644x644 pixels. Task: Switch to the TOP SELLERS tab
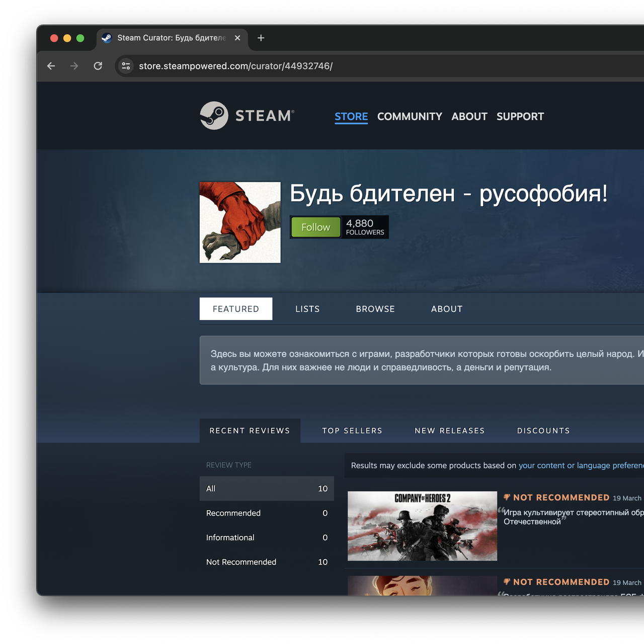pos(352,431)
